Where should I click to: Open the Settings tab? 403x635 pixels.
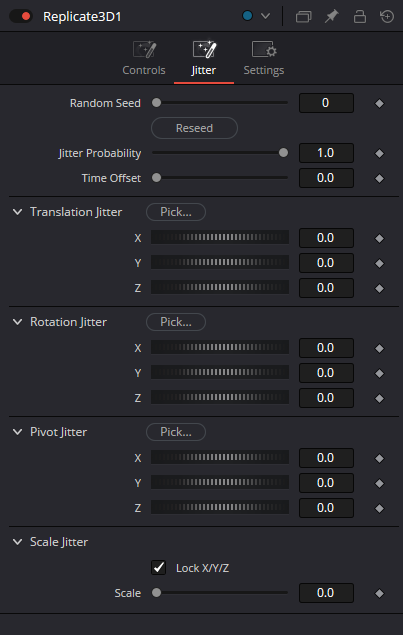[x=264, y=59]
